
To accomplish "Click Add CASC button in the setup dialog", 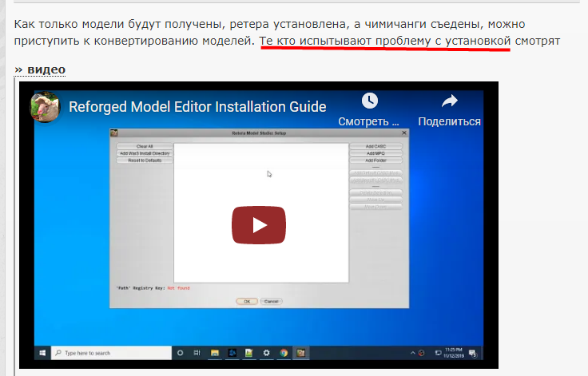I will pos(375,146).
